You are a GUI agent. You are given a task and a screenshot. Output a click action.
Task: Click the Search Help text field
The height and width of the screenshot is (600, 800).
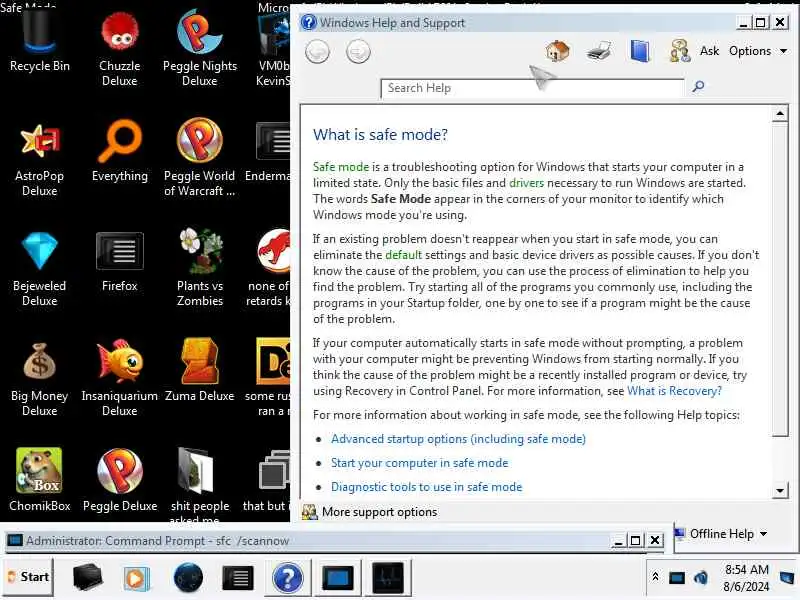pyautogui.click(x=532, y=88)
